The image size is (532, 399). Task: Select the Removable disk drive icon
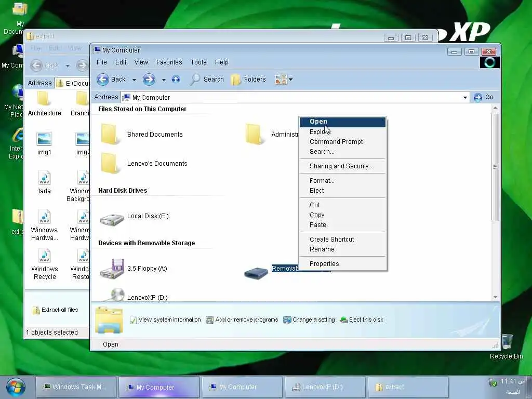pos(256,273)
